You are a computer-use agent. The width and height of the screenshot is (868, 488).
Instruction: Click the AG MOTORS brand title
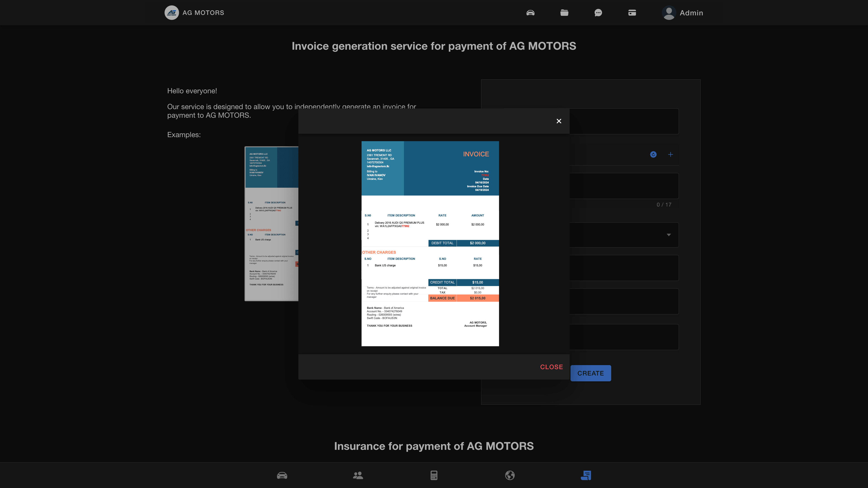pyautogui.click(x=203, y=13)
